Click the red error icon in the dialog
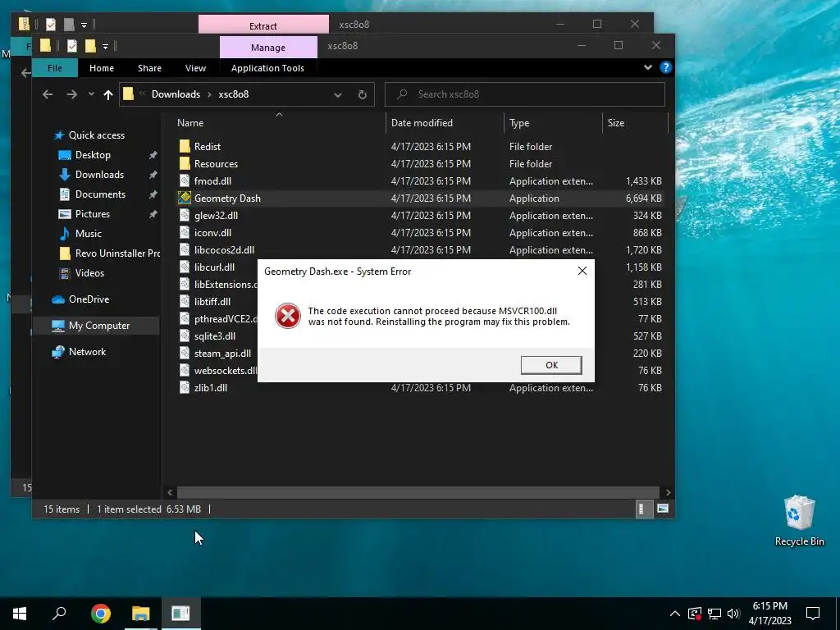 [x=288, y=316]
